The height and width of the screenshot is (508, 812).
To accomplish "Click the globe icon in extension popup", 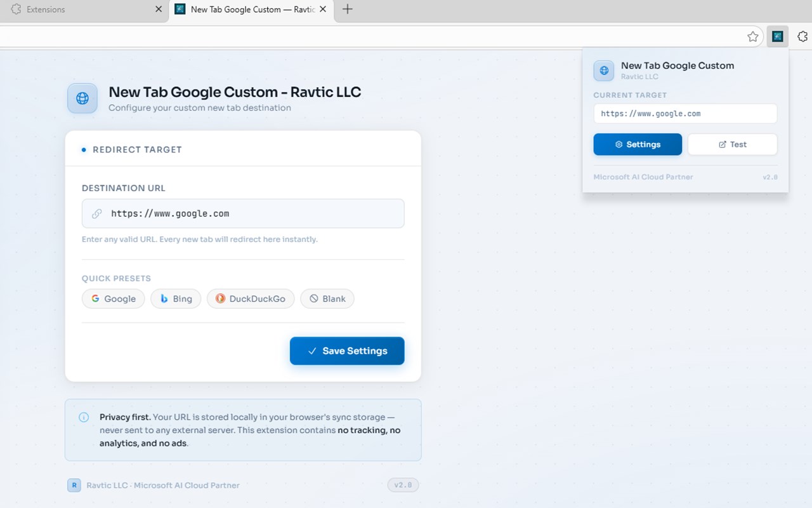I will coord(604,70).
